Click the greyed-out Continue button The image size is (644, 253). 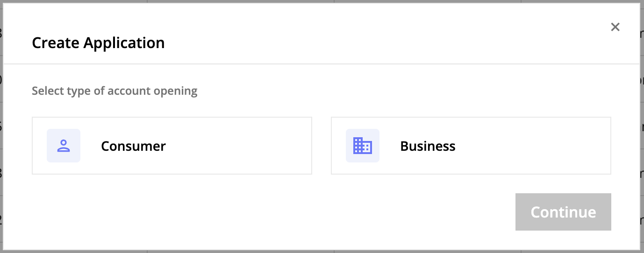563,212
